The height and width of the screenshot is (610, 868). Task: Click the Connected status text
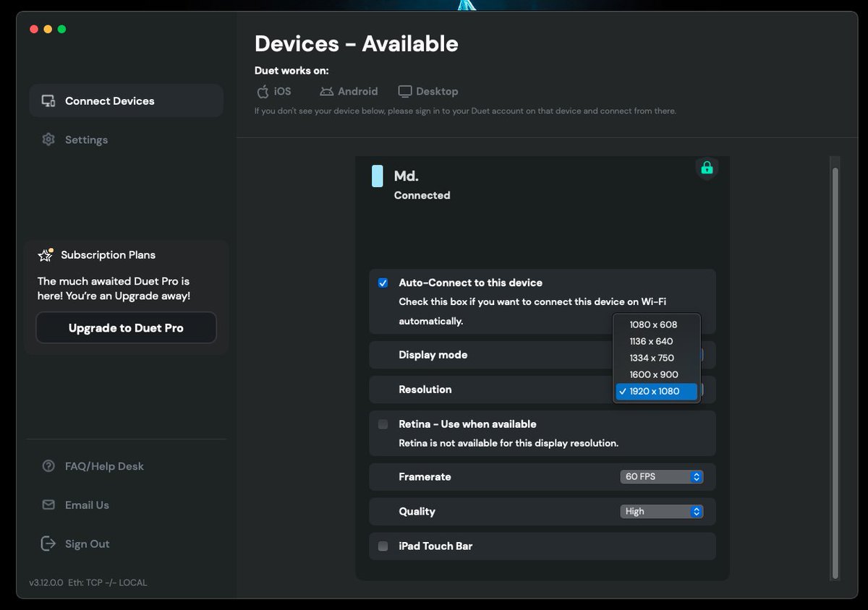click(x=422, y=195)
